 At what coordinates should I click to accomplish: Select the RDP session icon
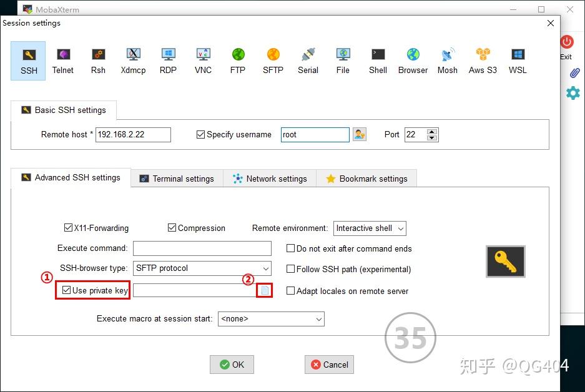coord(168,60)
